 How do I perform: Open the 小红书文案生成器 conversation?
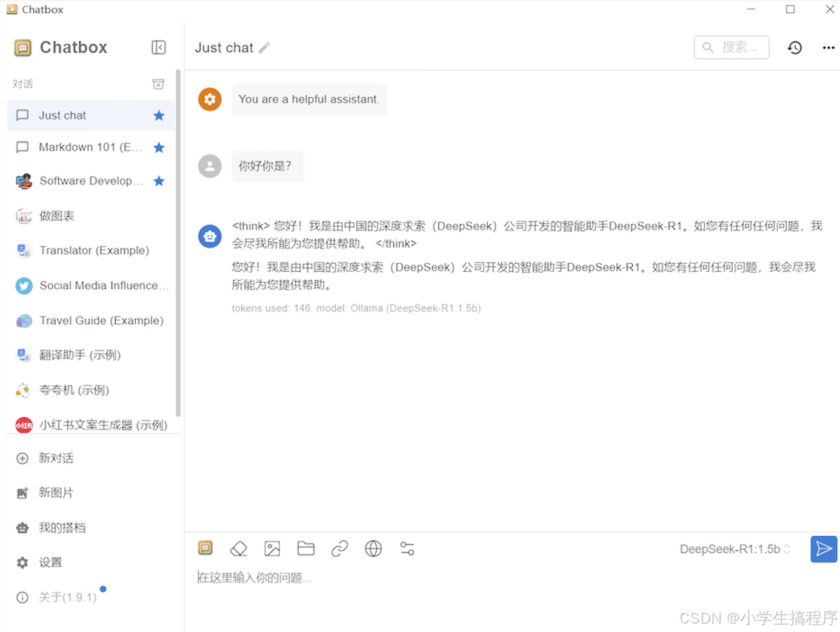(90, 425)
